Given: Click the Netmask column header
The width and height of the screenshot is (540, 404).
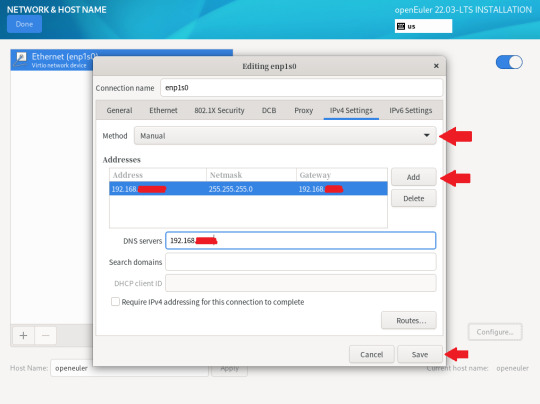Looking at the screenshot, I should point(251,175).
